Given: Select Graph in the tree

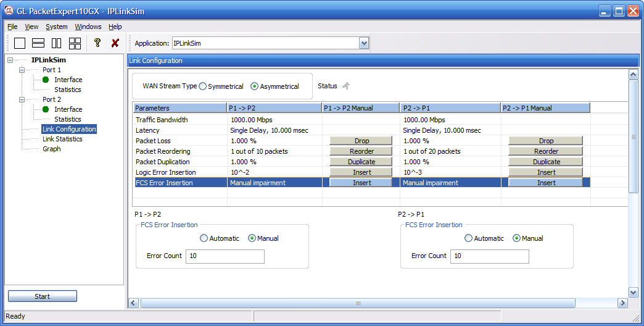Looking at the screenshot, I should (x=52, y=149).
